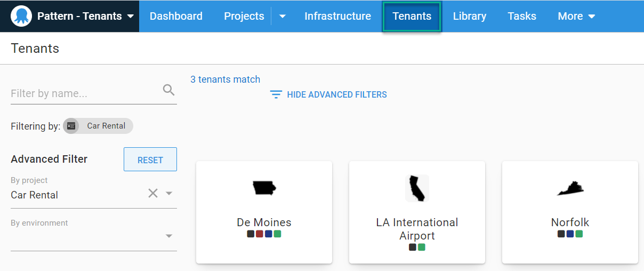The width and height of the screenshot is (644, 271).
Task: Click the Car Rental project chip icon
Action: pos(71,126)
